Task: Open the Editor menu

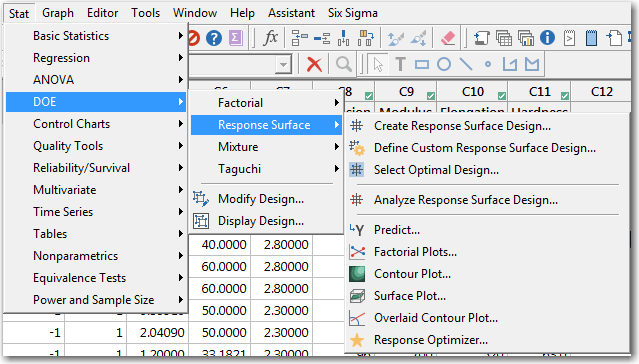Action: (102, 13)
